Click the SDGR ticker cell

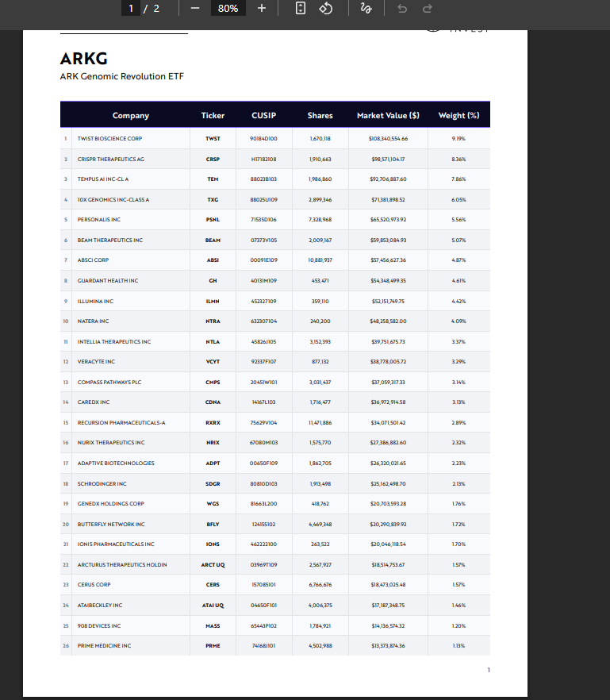[213, 484]
